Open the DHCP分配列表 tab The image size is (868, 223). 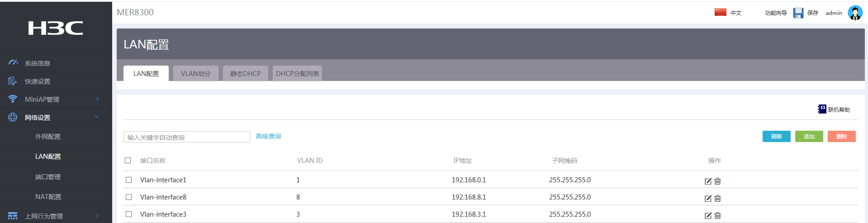coord(297,73)
